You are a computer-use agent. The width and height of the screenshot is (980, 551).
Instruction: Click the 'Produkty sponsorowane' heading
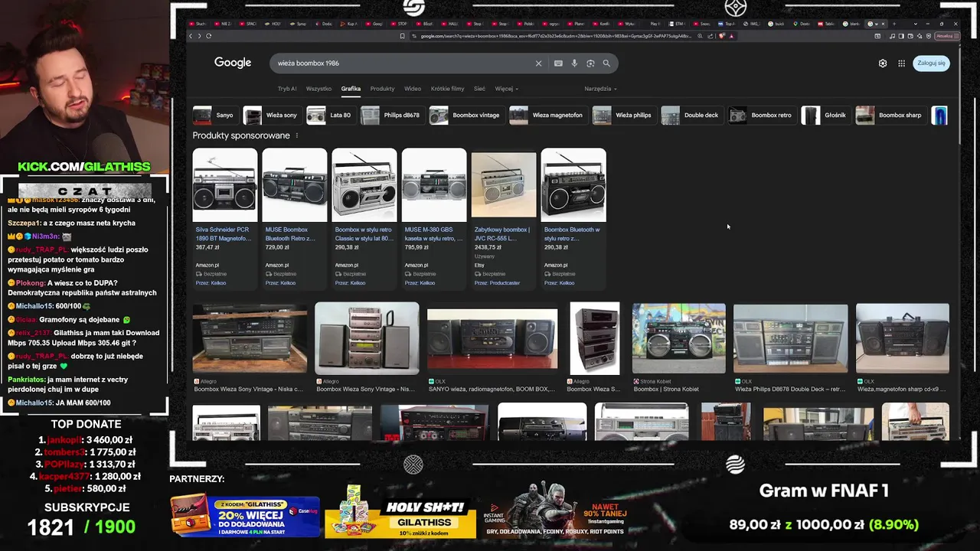click(x=241, y=135)
